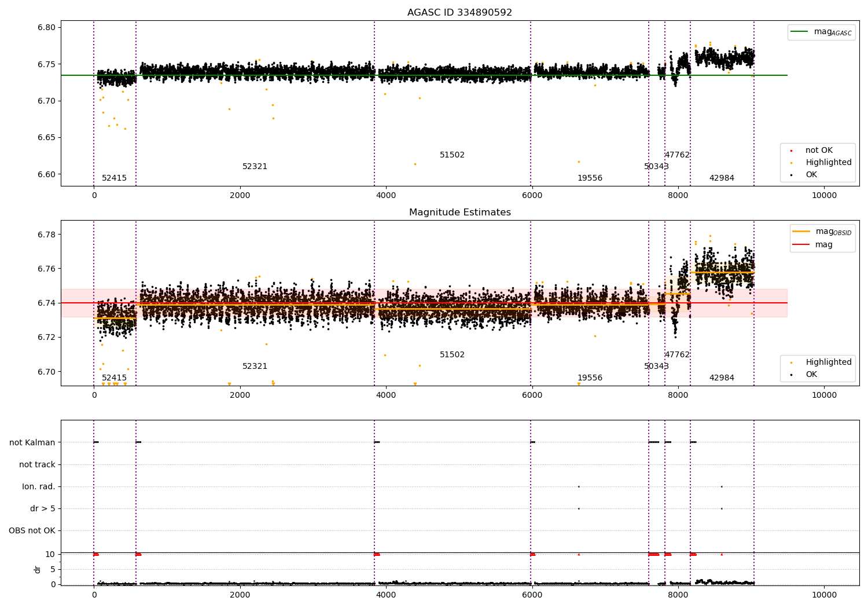The height and width of the screenshot is (608, 868).
Task: Click the 'not track' axis label
Action: pos(37,465)
